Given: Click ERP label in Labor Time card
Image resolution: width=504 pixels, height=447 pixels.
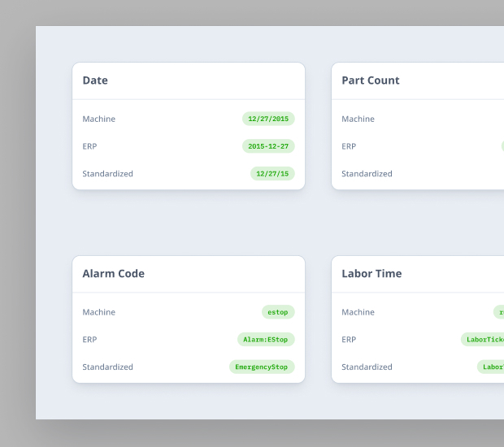Looking at the screenshot, I should click(349, 340).
